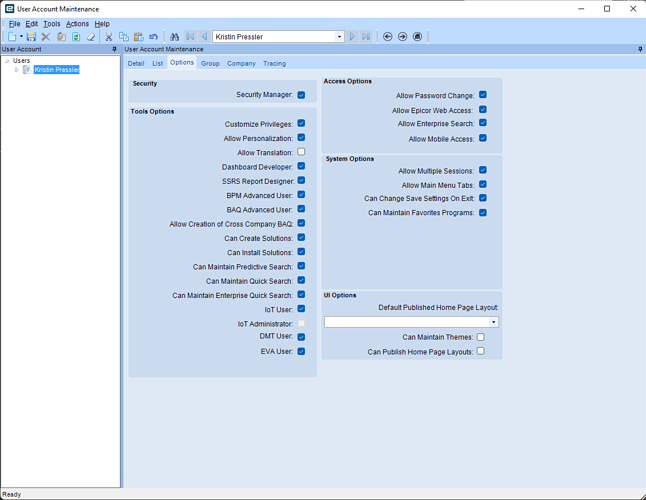Screen dimensions: 646x500
Task: Switch to the Detail tab
Action: (136, 63)
